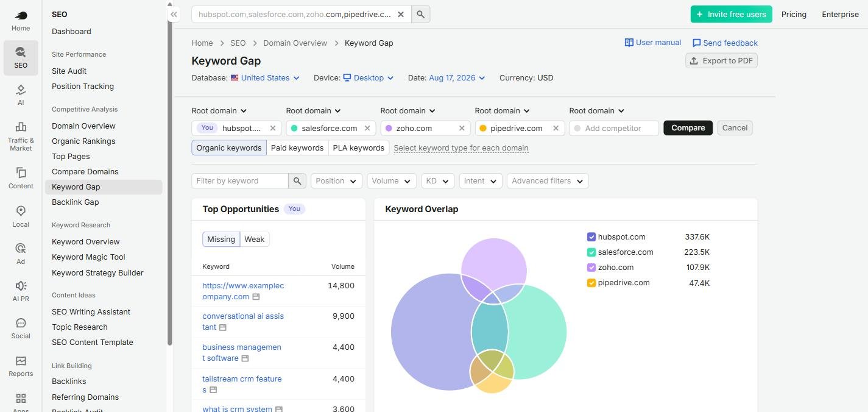Remove zoho.com from comparison

pyautogui.click(x=462, y=128)
